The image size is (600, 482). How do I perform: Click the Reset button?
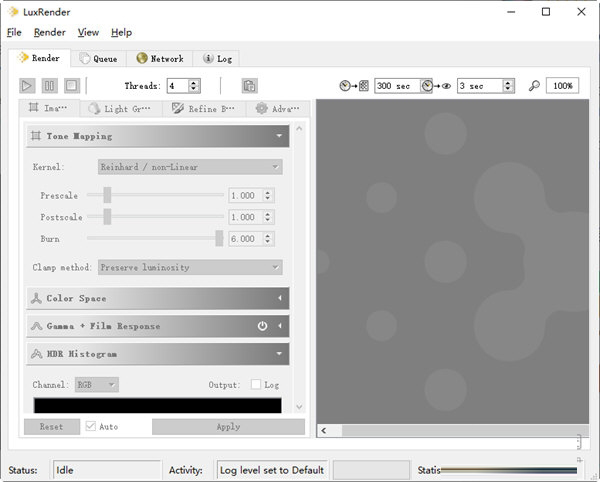[52, 427]
